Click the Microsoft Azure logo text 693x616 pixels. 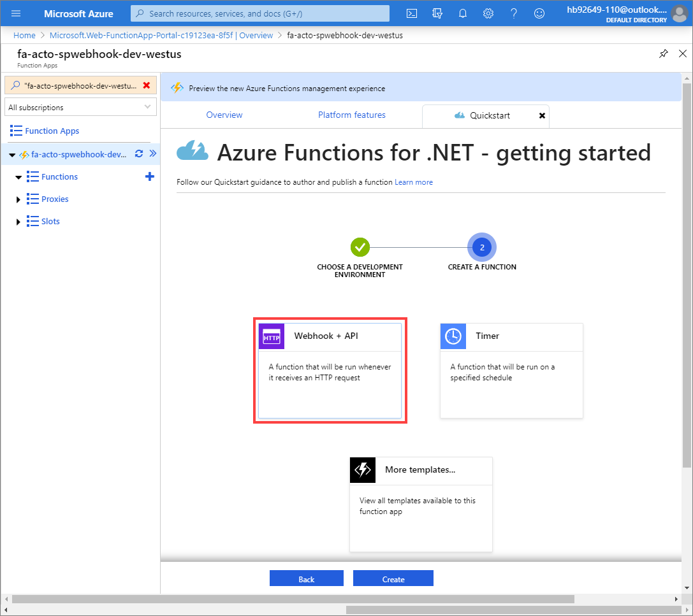(78, 13)
